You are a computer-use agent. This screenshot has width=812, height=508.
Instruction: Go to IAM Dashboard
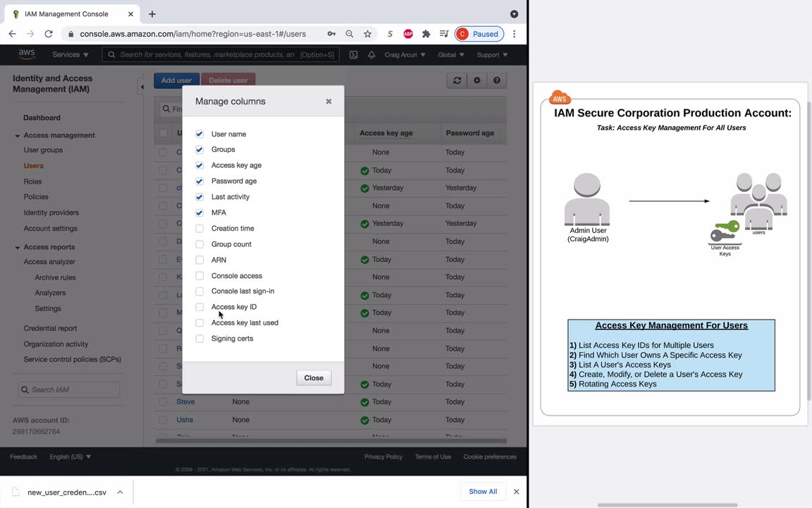pyautogui.click(x=42, y=118)
